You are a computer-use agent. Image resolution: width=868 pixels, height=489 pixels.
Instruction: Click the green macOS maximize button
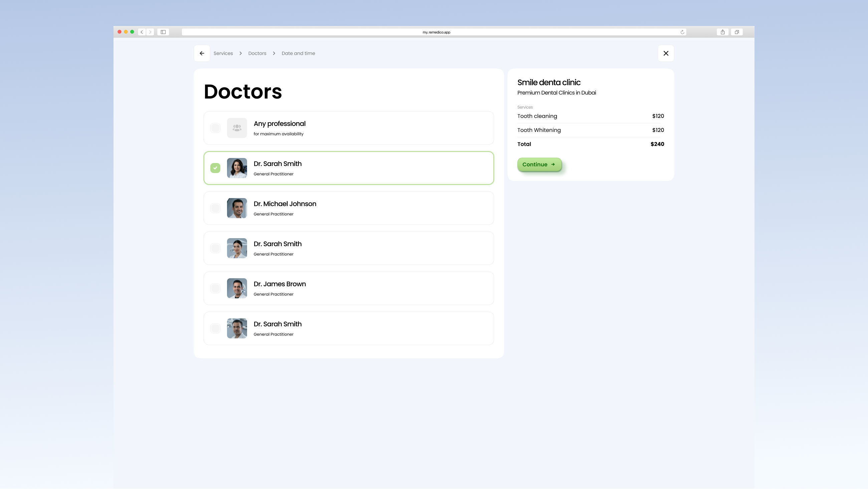(132, 32)
